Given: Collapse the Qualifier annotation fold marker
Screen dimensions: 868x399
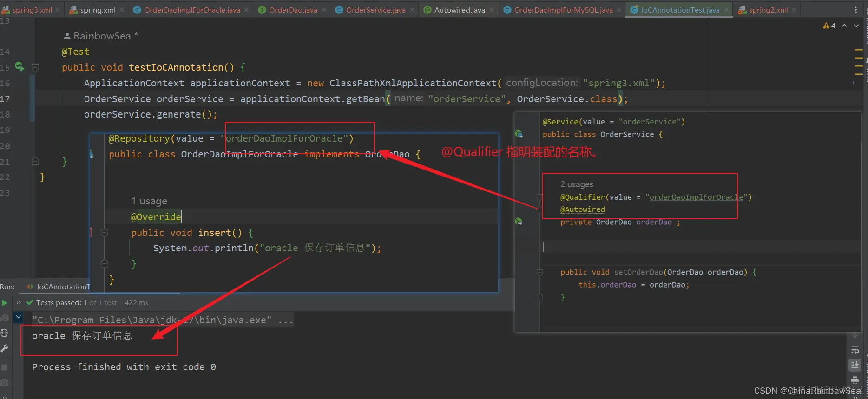Looking at the screenshot, I should [539, 197].
